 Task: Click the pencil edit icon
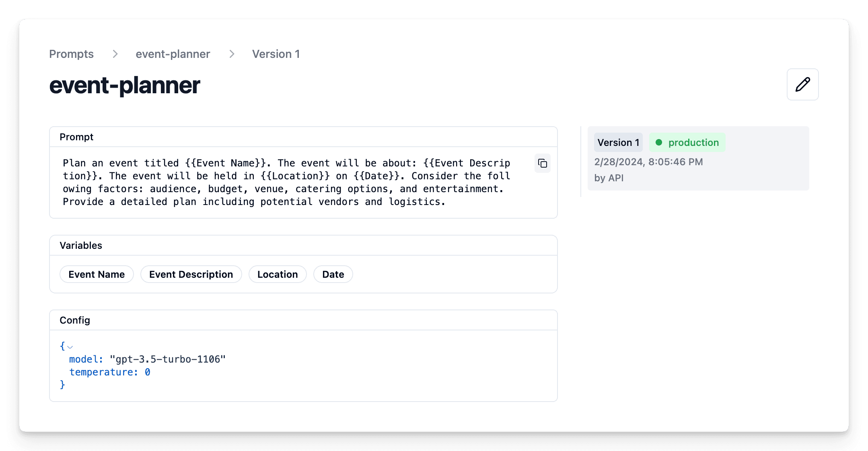click(802, 84)
